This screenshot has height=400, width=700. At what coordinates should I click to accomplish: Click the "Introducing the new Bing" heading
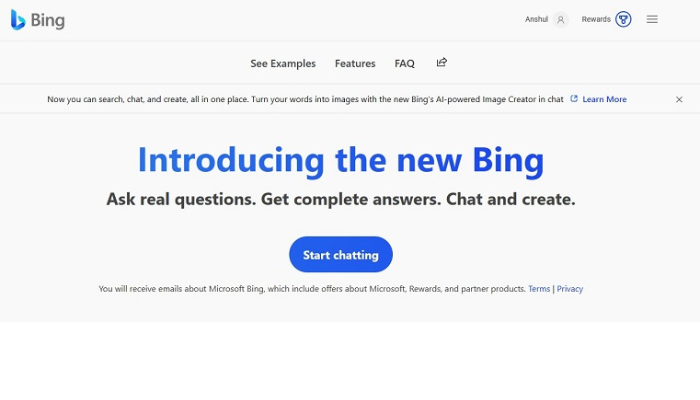[341, 160]
